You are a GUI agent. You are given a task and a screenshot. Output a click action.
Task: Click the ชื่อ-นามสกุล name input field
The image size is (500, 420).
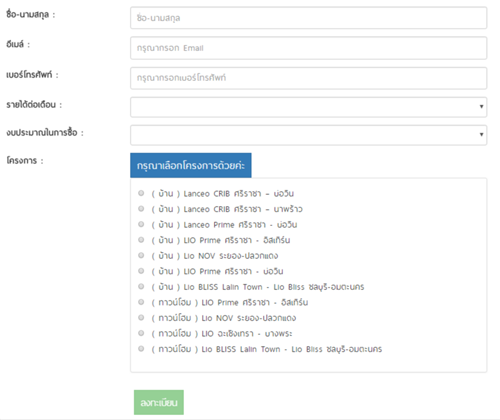pos(308,18)
